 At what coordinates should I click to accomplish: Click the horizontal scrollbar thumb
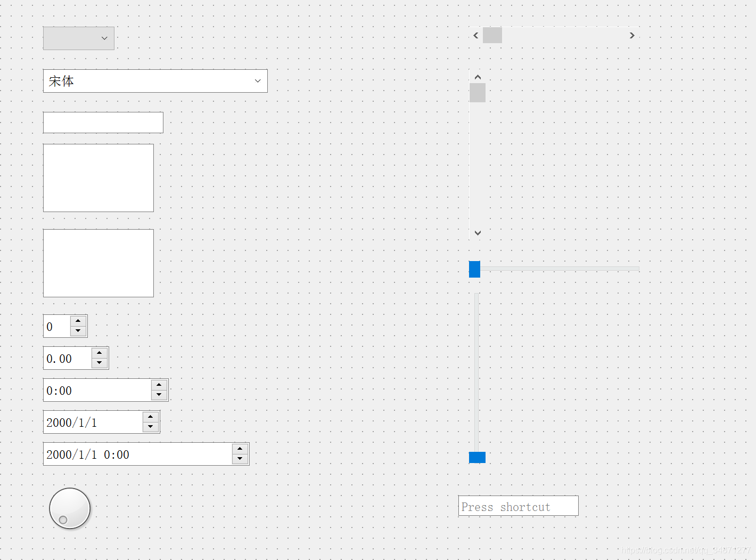point(492,35)
